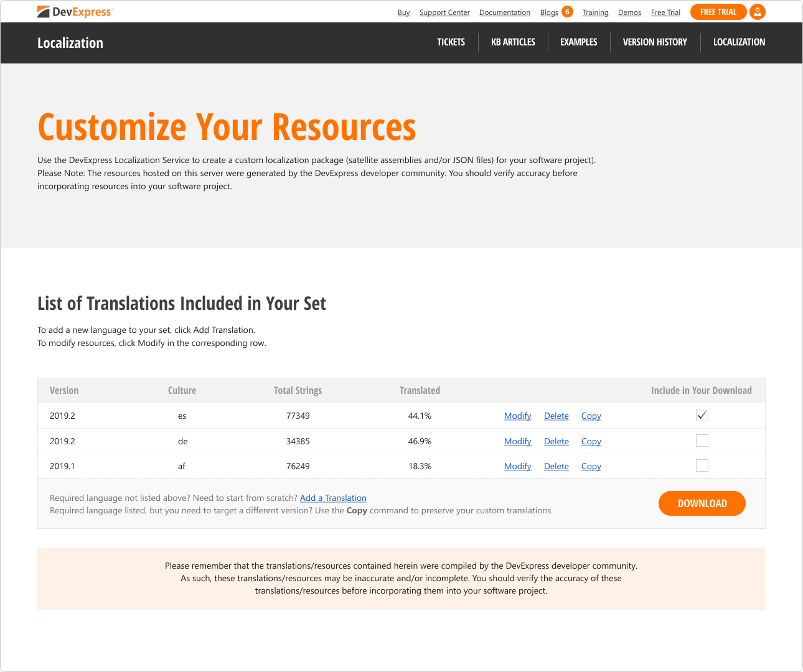Click the Total Strings column header
The width and height of the screenshot is (803, 672).
click(298, 391)
